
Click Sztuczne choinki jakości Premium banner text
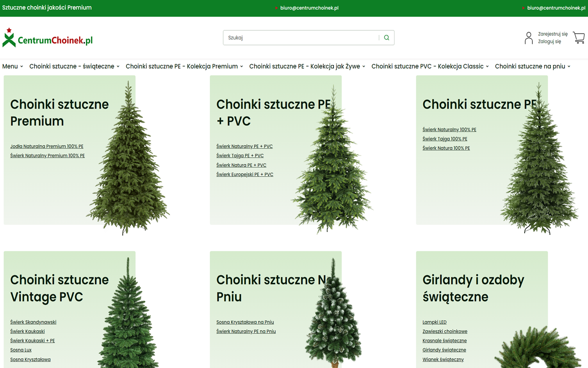click(47, 8)
